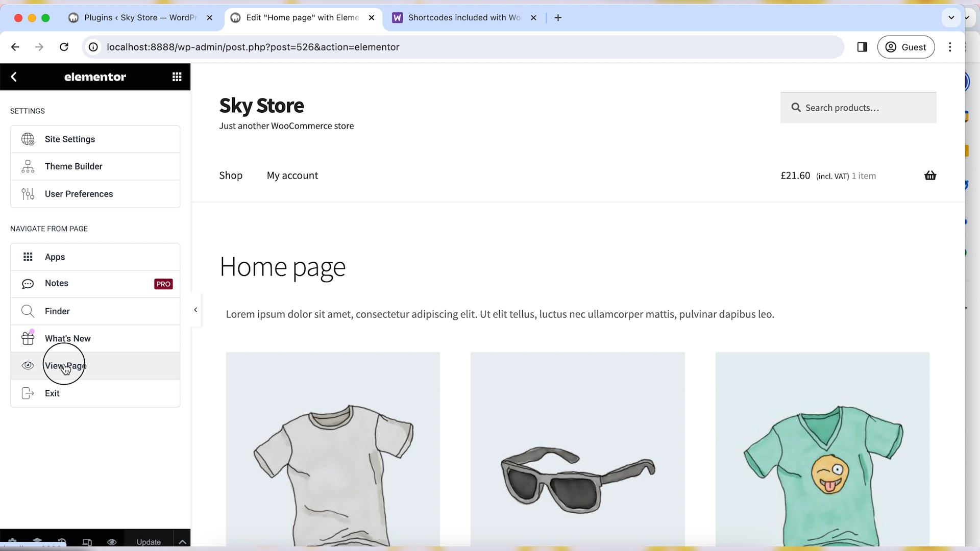
Task: Click Exit in the navigation panel
Action: click(52, 393)
